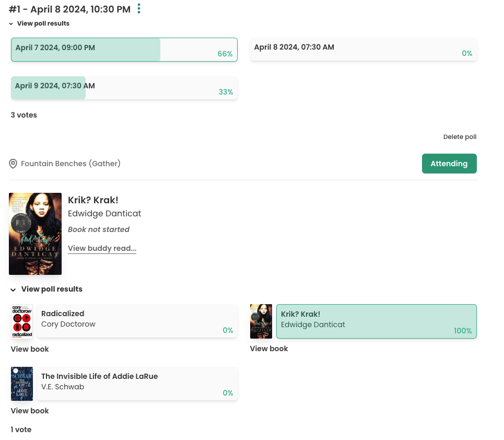Click the Krik? Krak! book title heading
The height and width of the screenshot is (440, 504).
click(x=93, y=200)
